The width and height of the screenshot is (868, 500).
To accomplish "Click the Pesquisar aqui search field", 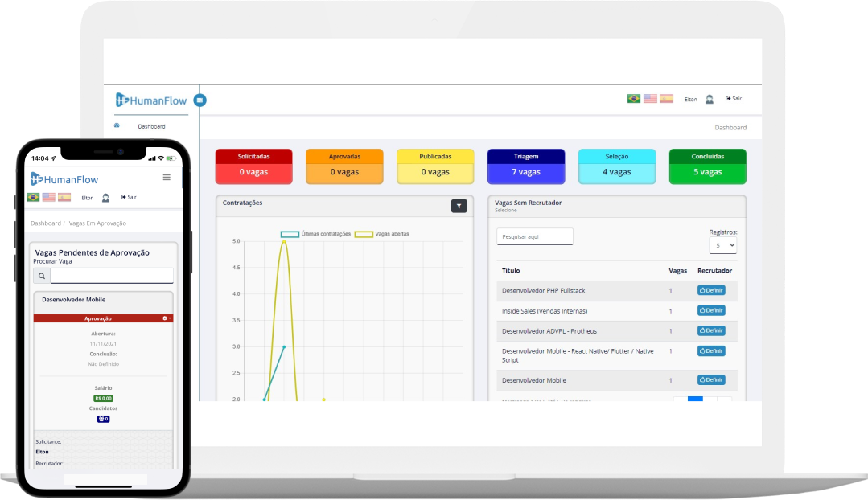I will tap(535, 236).
